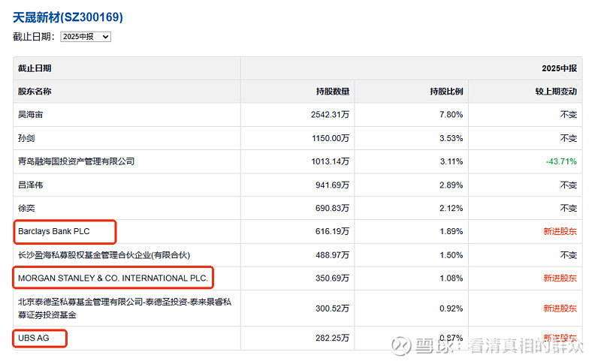This screenshot has width=601, height=364.
Task: Select shareholder 徐奕
Action: [26, 208]
